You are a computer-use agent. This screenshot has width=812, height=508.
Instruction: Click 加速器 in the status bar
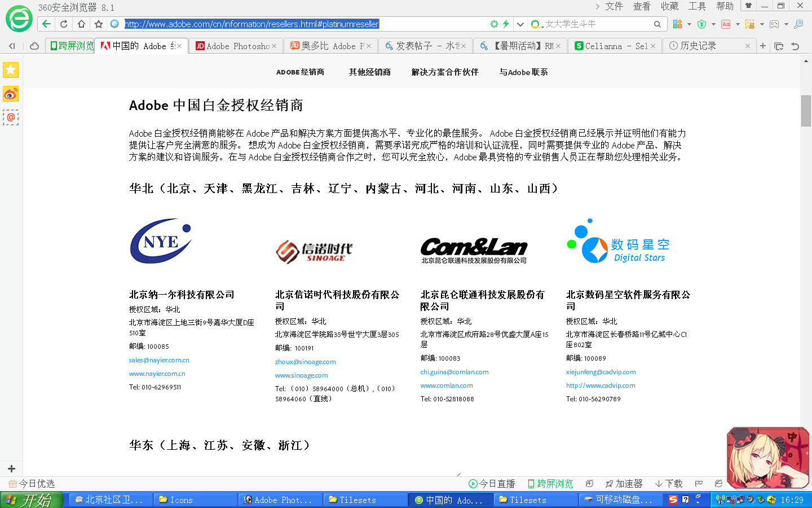[x=624, y=484]
